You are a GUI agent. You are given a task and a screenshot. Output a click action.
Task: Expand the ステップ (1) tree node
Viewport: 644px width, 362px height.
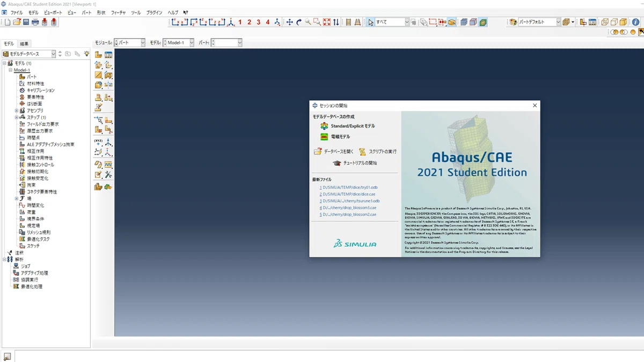pos(17,117)
